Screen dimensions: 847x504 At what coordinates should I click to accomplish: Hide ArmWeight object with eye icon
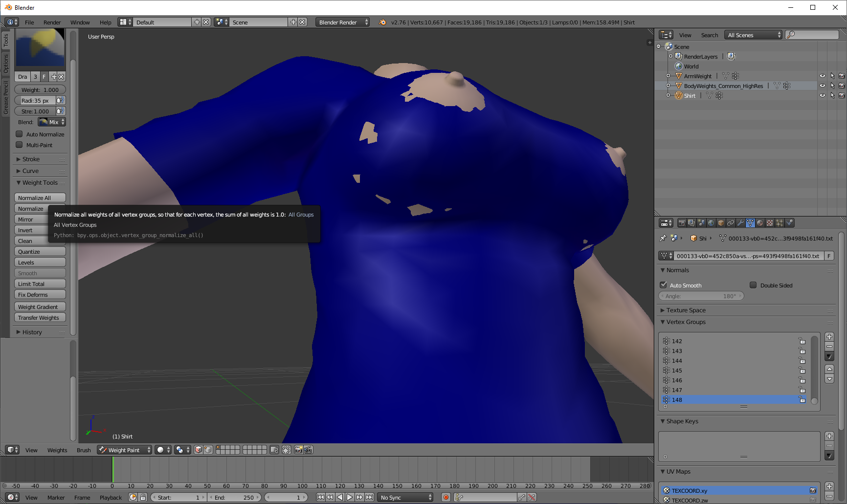pos(823,76)
